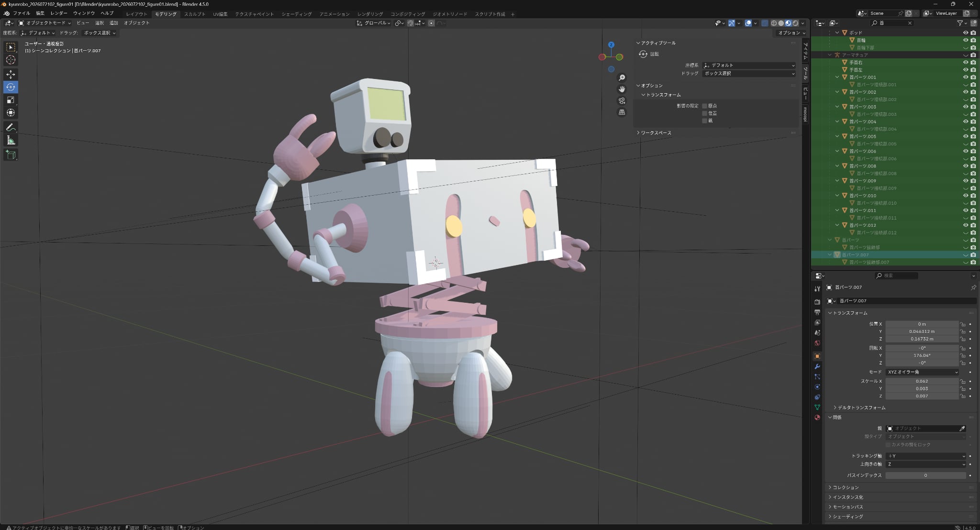Enable the 位置 affect-only checkbox
This screenshot has height=530, width=980.
tap(704, 113)
